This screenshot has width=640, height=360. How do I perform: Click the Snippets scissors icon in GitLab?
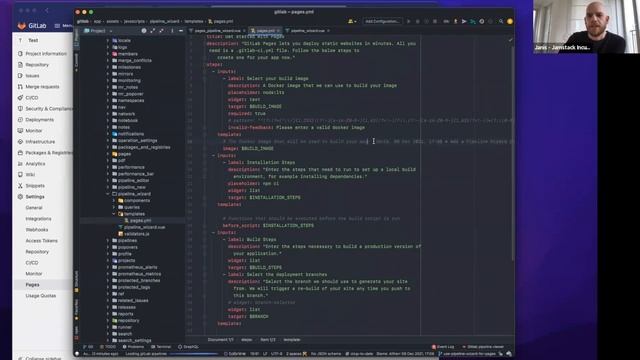pos(20,185)
